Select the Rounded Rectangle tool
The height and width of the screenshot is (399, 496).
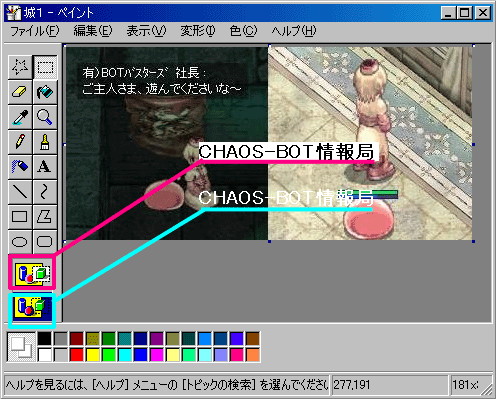[x=45, y=241]
